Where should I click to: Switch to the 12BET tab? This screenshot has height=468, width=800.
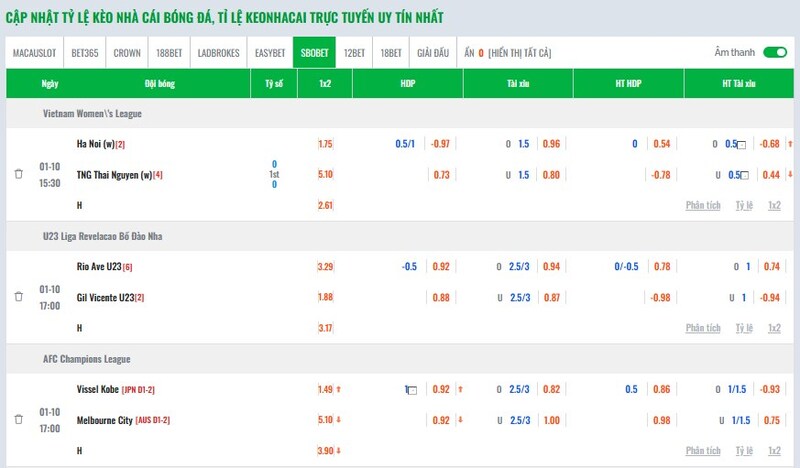[354, 52]
